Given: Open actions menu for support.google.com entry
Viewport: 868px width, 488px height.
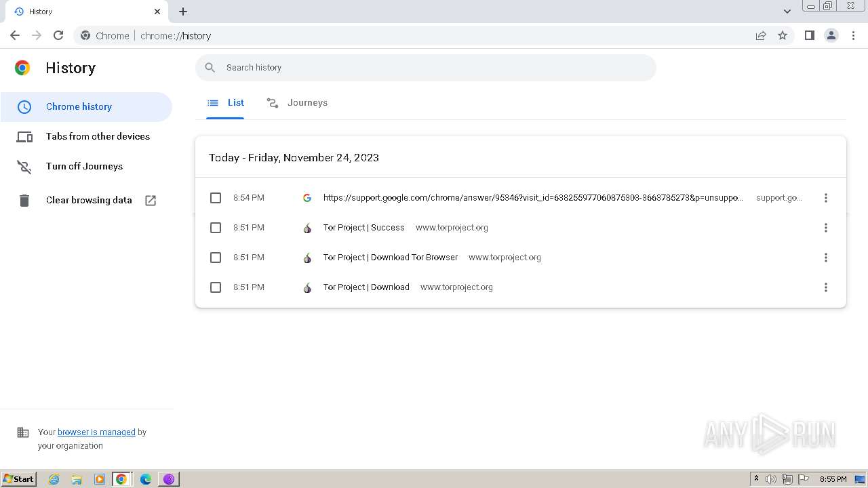Looking at the screenshot, I should (825, 198).
